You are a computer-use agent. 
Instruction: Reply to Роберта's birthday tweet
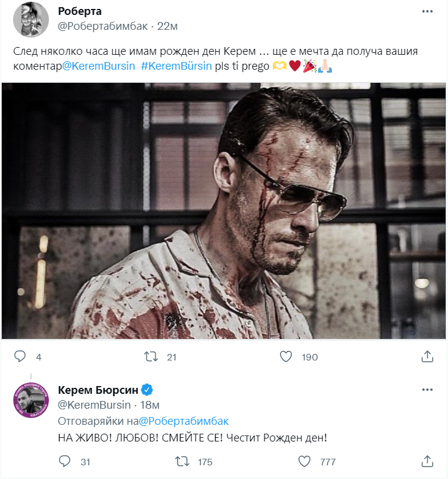click(x=20, y=356)
